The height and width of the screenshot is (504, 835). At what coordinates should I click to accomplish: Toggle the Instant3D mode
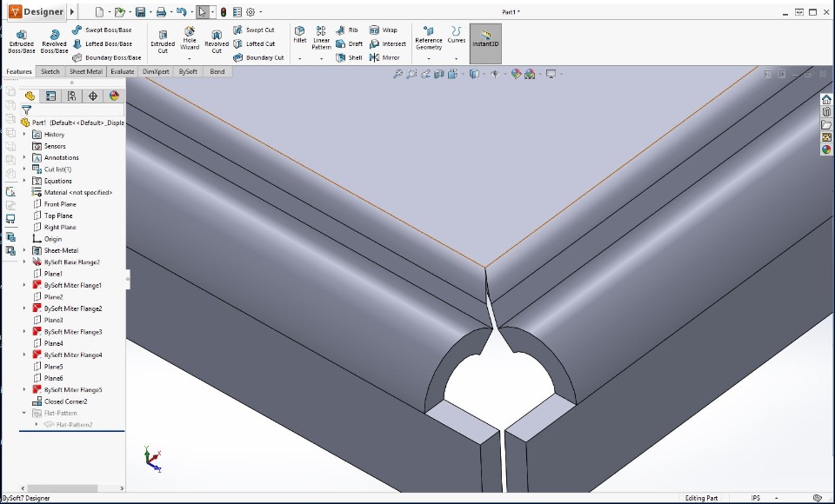click(x=485, y=43)
